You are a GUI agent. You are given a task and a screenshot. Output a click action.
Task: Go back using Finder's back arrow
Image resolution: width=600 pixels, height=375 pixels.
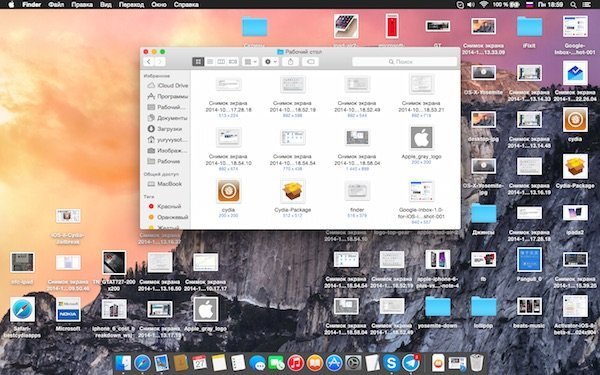149,62
